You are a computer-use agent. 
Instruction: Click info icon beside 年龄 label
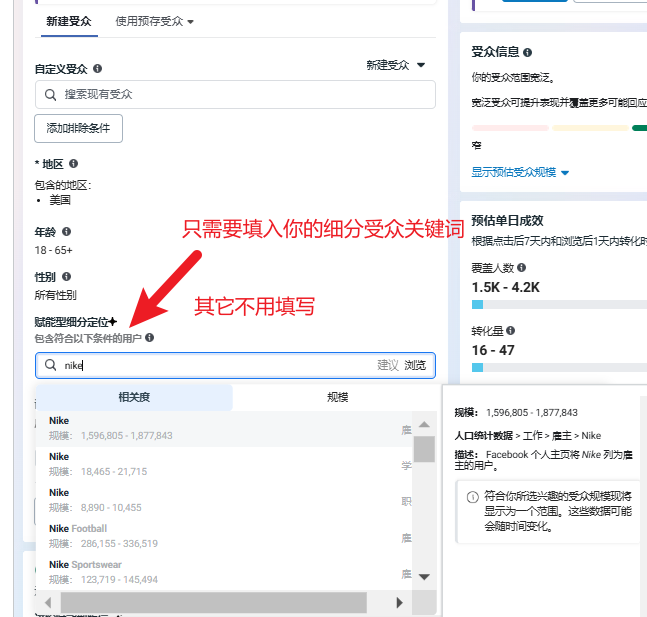(67, 232)
